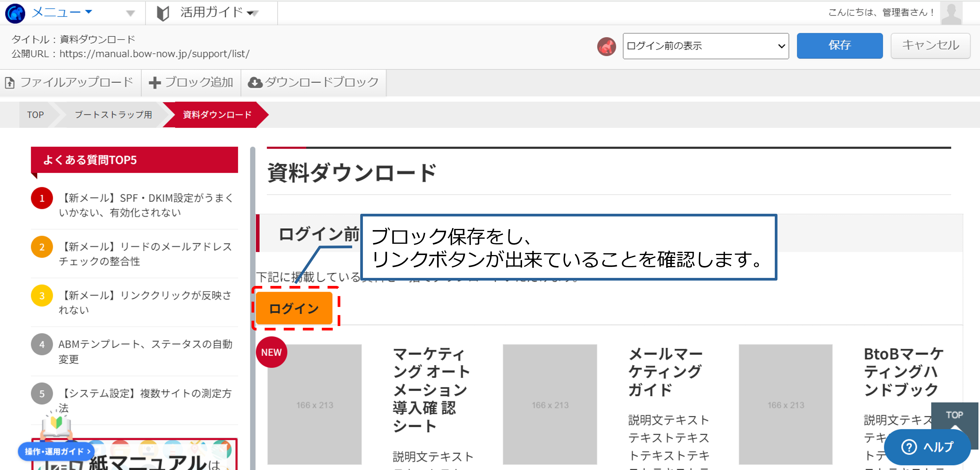Viewport: 980px width, 470px height.
Task: Click the TOP scroll-to-top button
Action: tap(954, 416)
